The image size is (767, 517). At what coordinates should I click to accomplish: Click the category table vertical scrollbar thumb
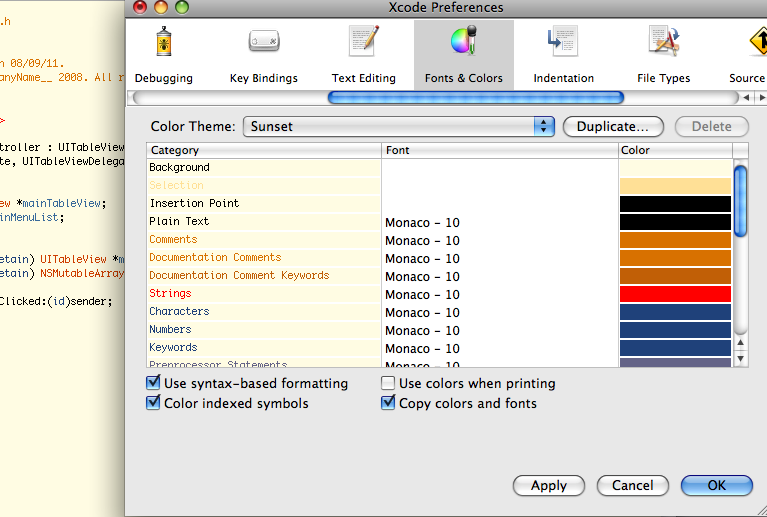coord(741,201)
